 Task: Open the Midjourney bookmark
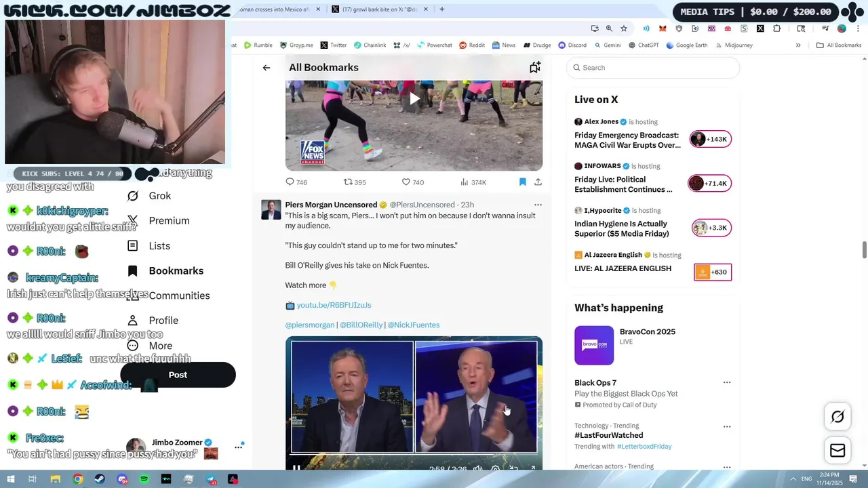pos(734,45)
